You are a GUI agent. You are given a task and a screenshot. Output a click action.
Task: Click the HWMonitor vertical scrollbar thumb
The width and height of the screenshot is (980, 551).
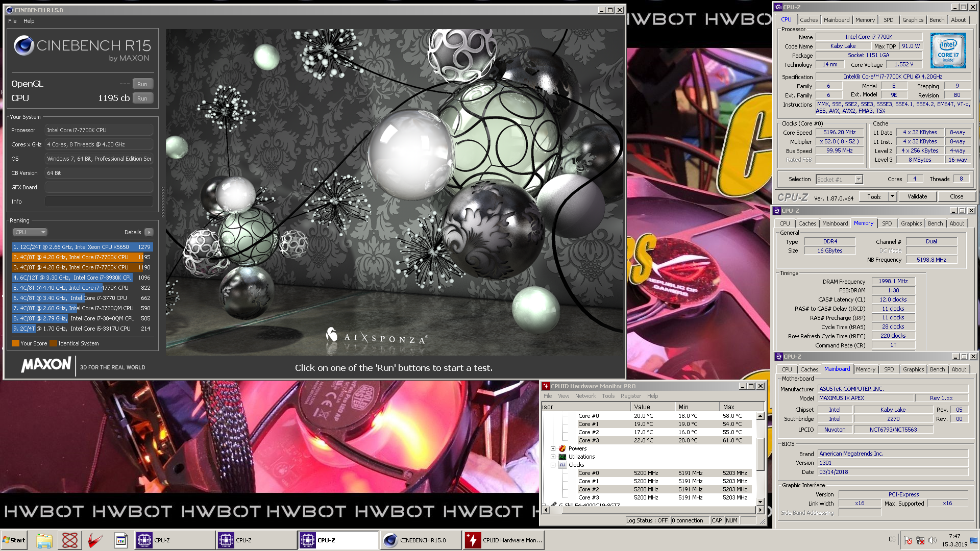coord(760,454)
